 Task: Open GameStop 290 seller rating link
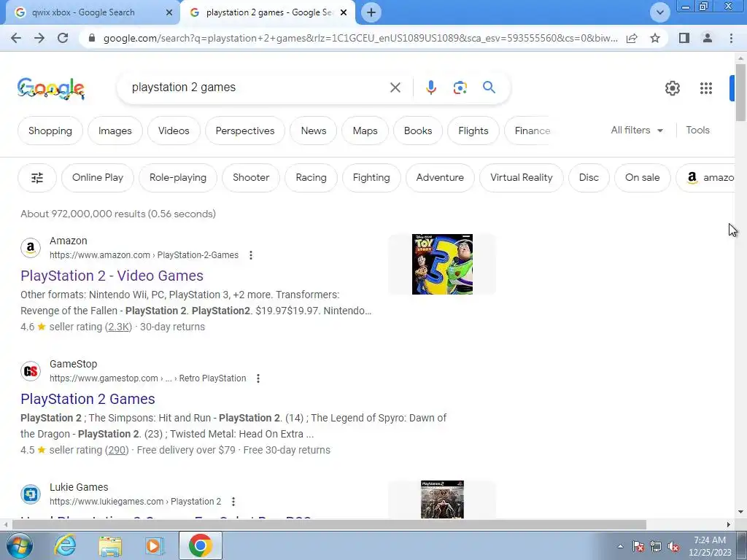pos(117,451)
